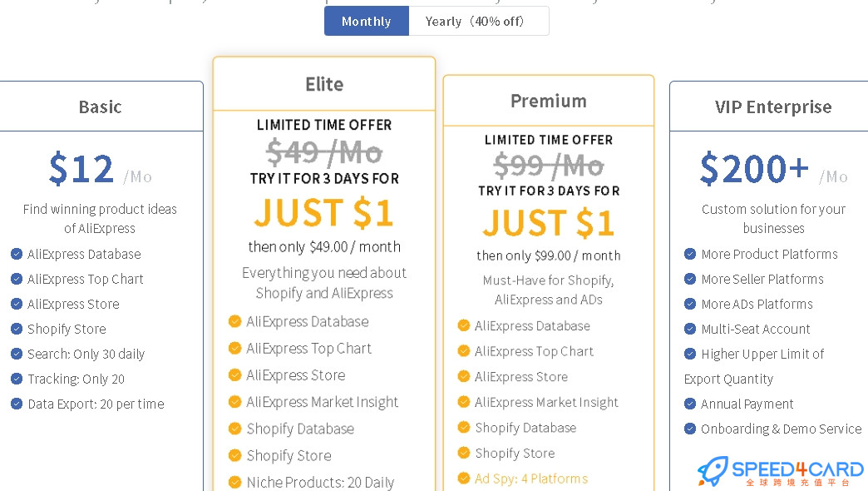
Task: Click checkmark beside Onboarding & Demo Service
Action: point(690,429)
